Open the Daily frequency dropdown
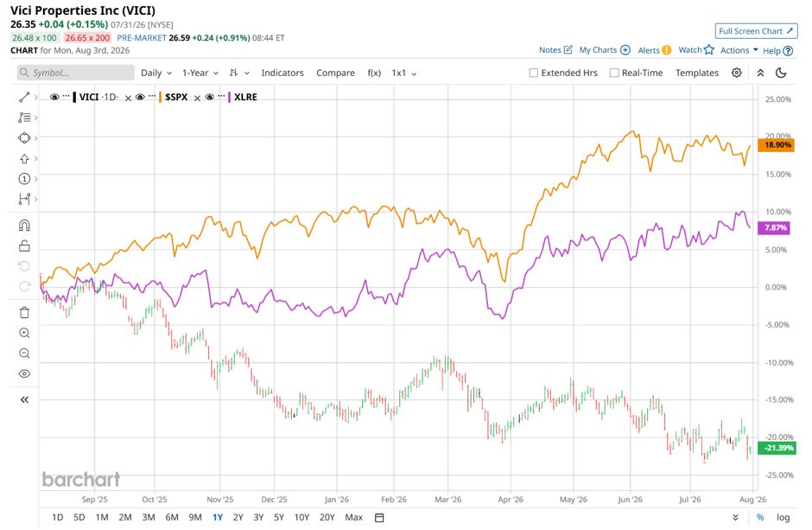 [x=155, y=73]
